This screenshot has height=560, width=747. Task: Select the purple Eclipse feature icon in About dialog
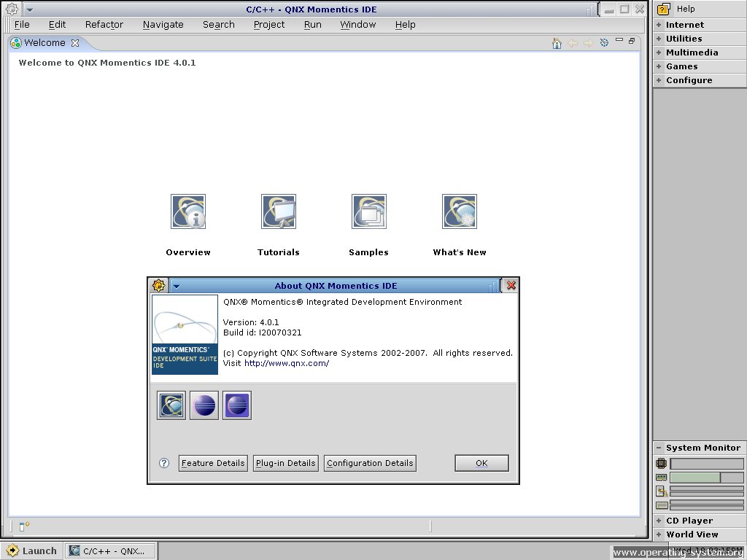coord(237,405)
